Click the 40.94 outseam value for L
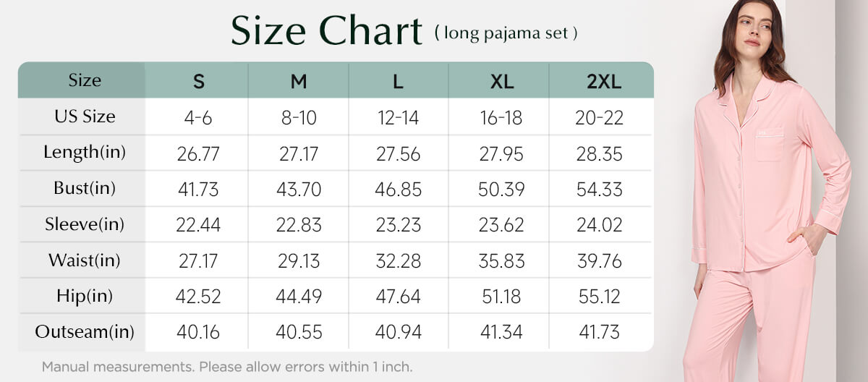Image resolution: width=868 pixels, height=382 pixels. [x=398, y=333]
